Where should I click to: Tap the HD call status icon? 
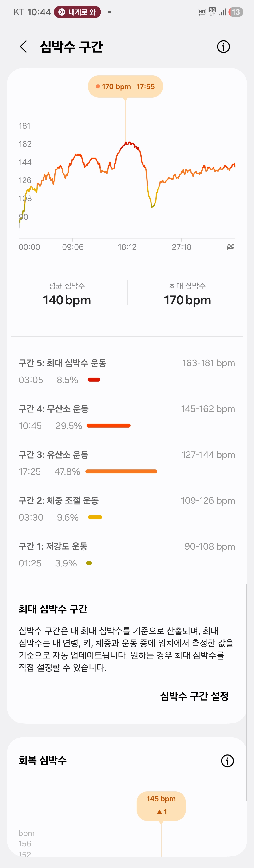[202, 12]
